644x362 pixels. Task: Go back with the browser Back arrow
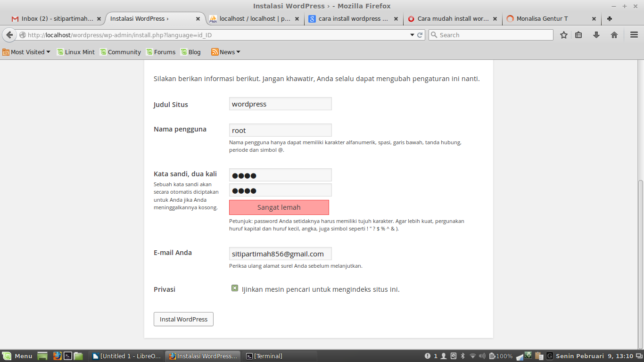[x=9, y=35]
